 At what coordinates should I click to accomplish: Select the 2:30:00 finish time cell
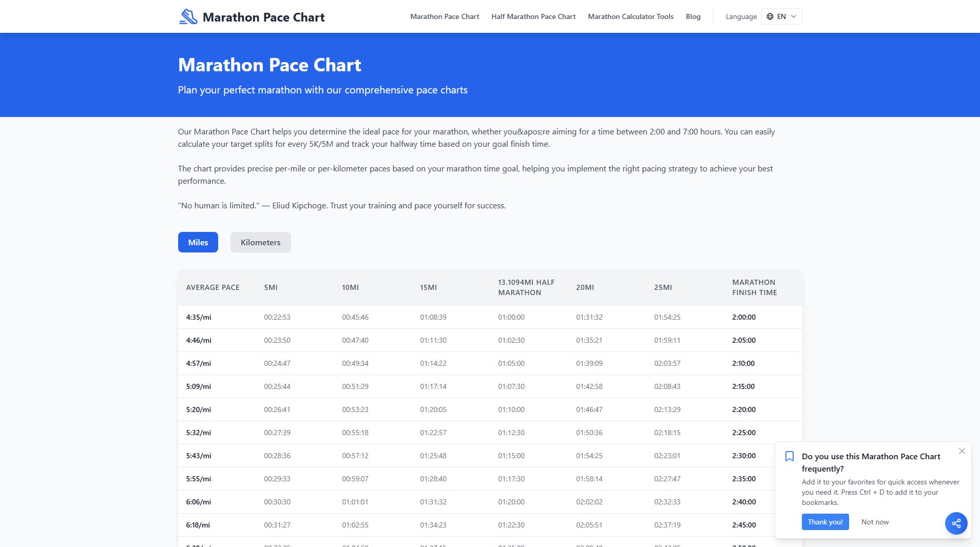(x=743, y=456)
